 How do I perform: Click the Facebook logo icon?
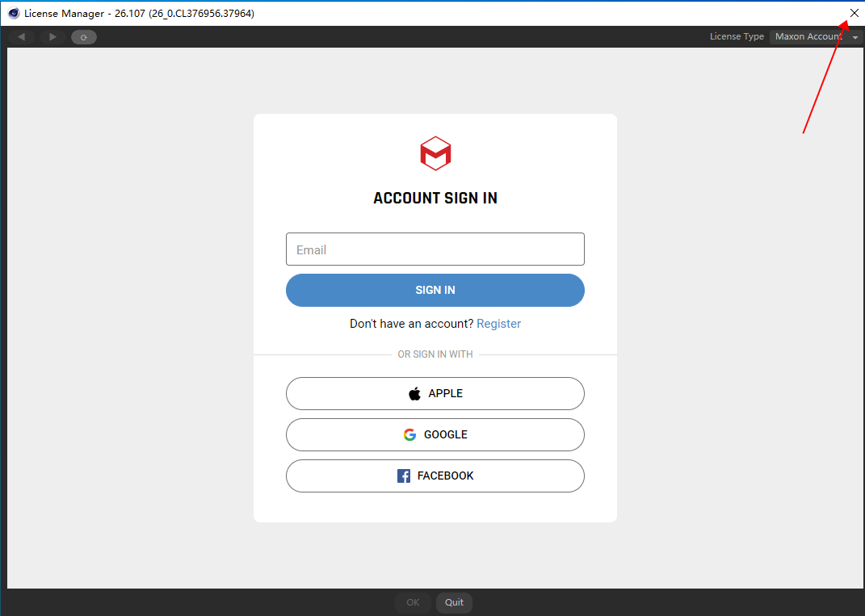[x=404, y=476]
